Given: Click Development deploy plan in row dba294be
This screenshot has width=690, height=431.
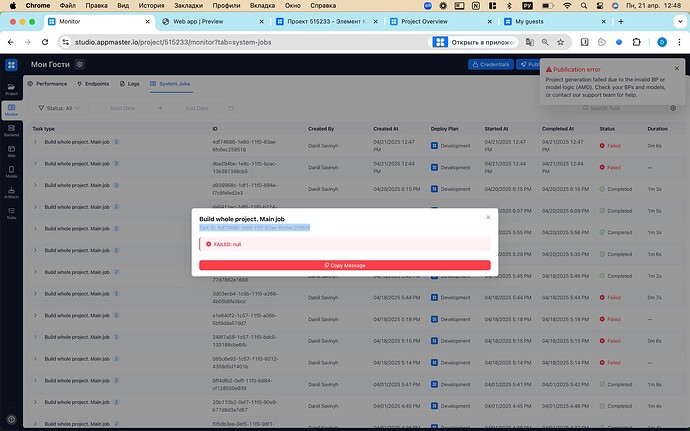Looking at the screenshot, I should point(451,167).
